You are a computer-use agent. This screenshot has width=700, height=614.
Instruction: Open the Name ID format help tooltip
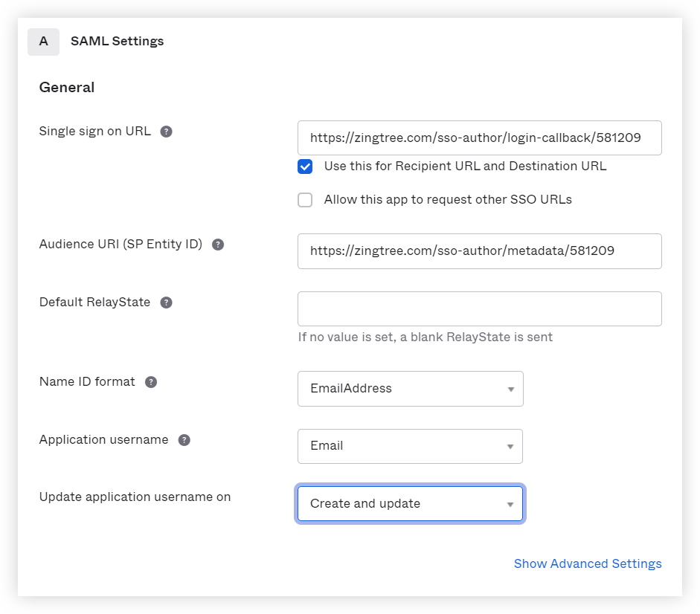pos(150,381)
